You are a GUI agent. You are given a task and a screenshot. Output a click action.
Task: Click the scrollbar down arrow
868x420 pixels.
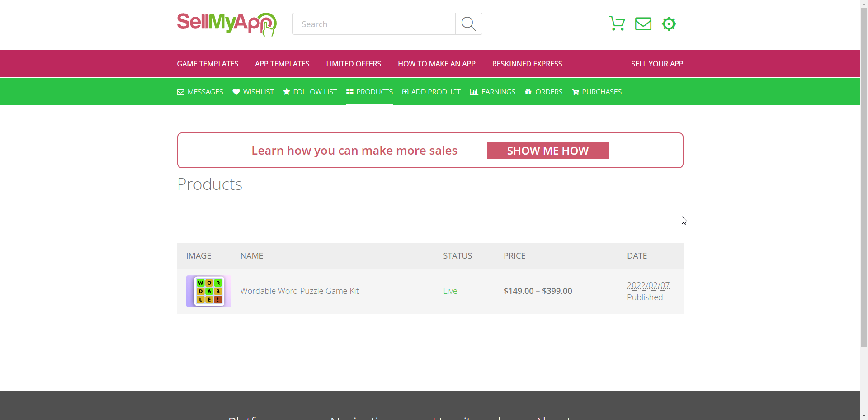coord(864,416)
